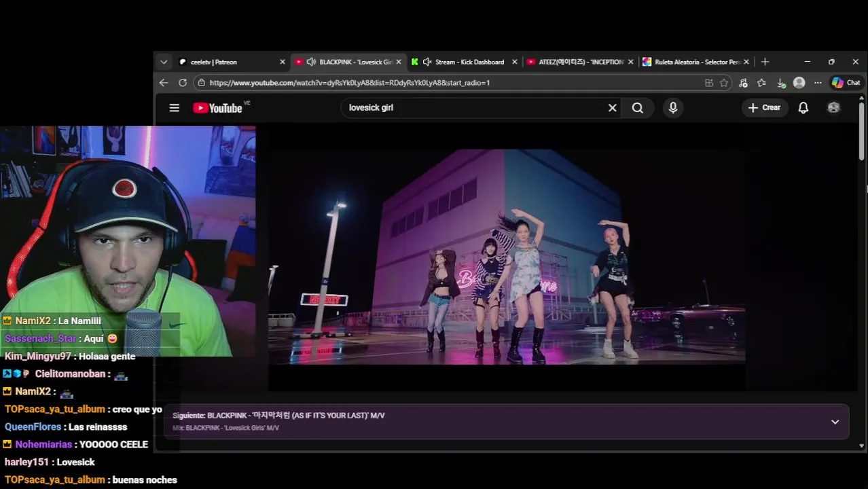Viewport: 868px width, 489px height.
Task: Switch to Stream - Kick Dashboard tab
Action: (x=465, y=62)
